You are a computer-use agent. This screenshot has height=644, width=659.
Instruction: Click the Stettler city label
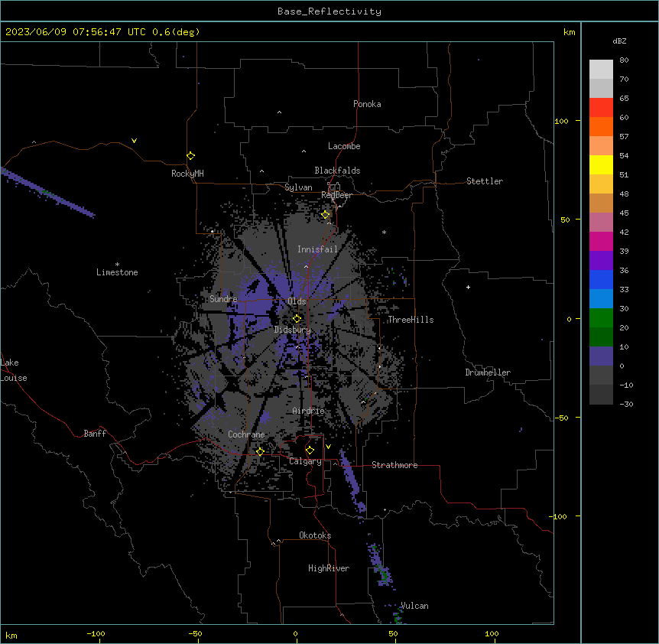(x=484, y=181)
